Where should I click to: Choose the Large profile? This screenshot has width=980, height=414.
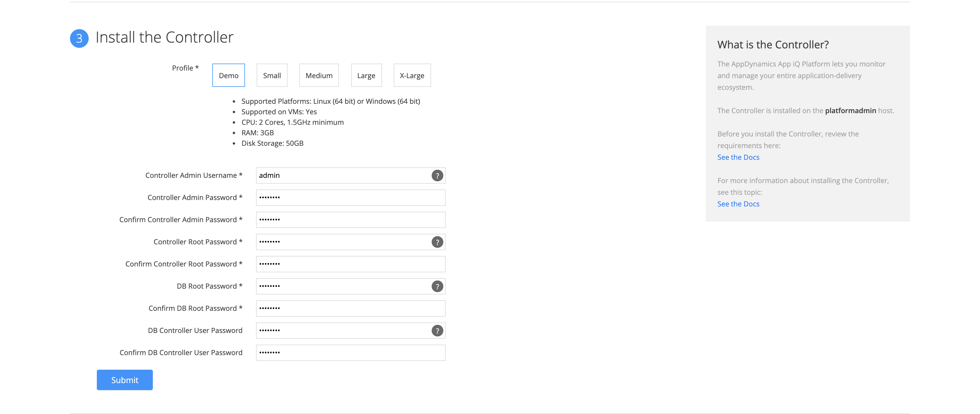[x=366, y=75]
